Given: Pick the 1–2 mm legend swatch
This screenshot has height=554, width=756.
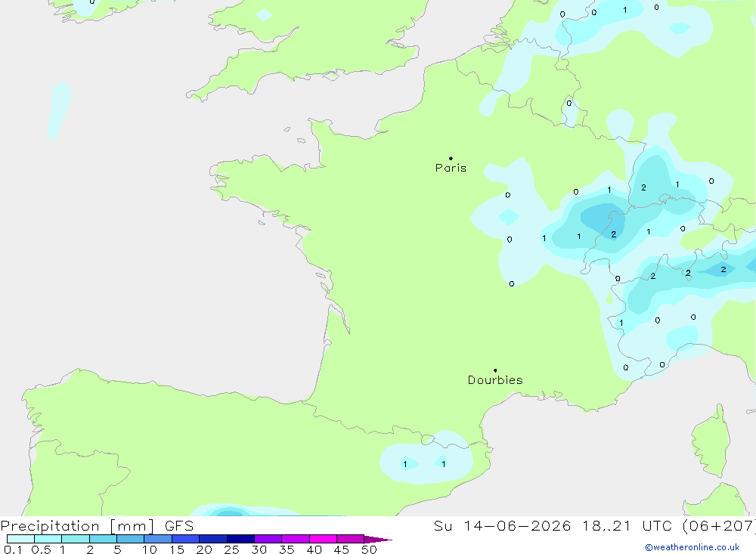Looking at the screenshot, I should pos(76,539).
